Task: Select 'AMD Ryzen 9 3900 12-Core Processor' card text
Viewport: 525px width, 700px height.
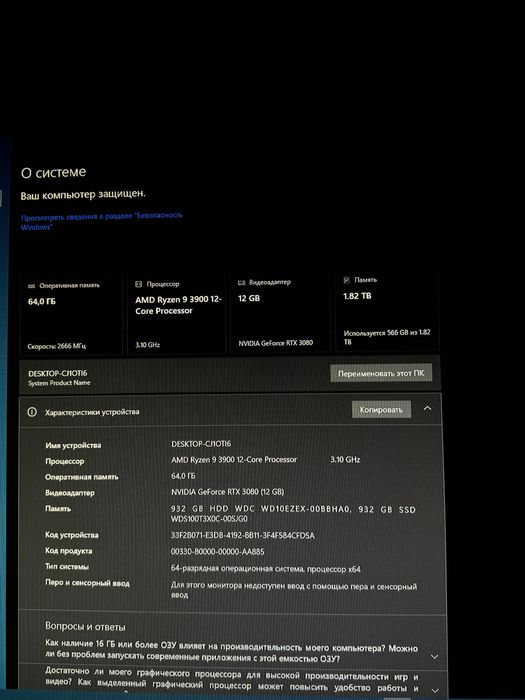Action: [x=179, y=305]
